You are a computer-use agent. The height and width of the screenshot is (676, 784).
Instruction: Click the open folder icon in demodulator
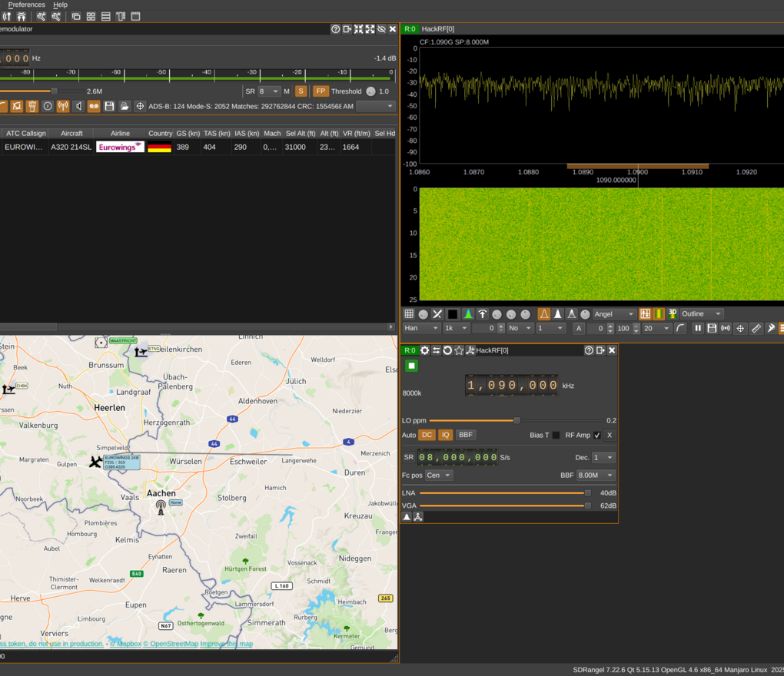125,106
